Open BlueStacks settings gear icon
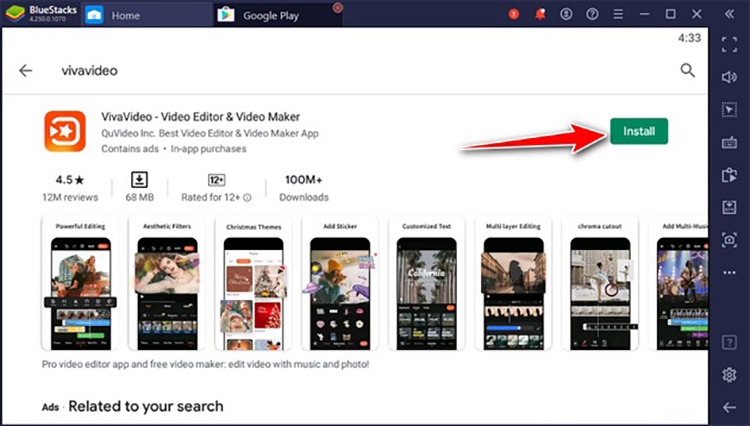The width and height of the screenshot is (750, 426). coord(729,375)
